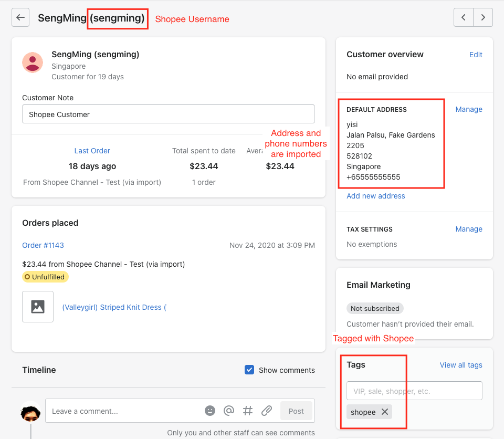This screenshot has width=504, height=439.
Task: Select the hashtag icon in the comment toolbar
Action: tap(247, 411)
